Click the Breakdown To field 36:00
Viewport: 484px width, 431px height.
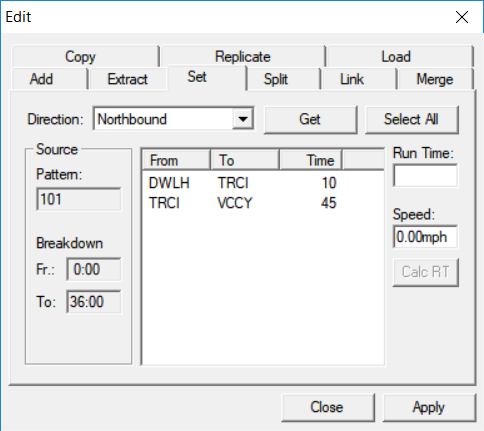click(x=94, y=302)
